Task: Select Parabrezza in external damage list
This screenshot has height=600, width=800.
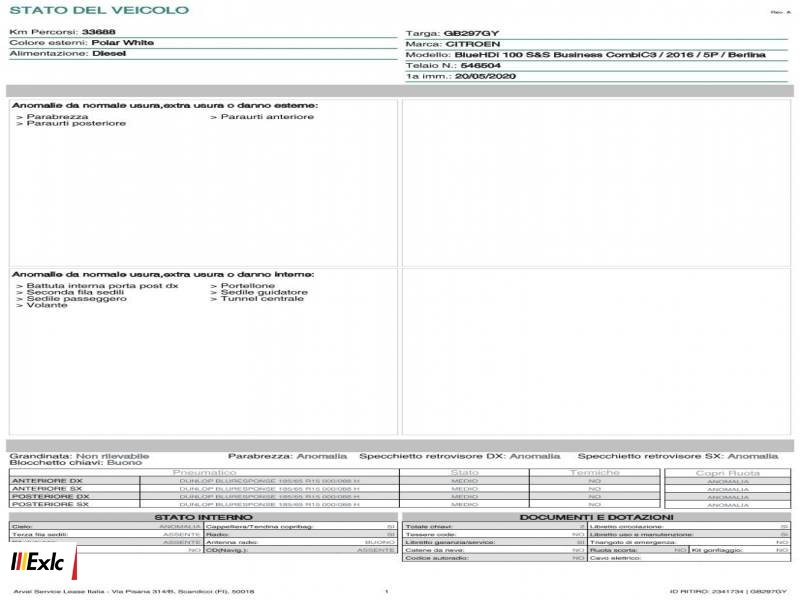Action: coord(57,117)
